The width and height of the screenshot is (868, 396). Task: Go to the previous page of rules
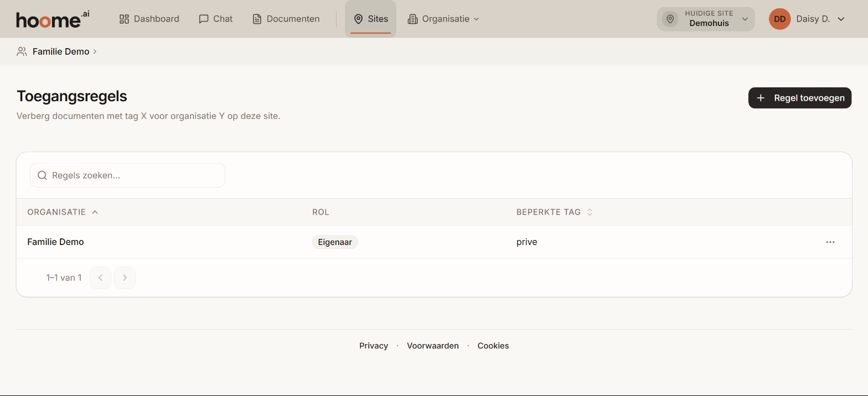click(100, 278)
